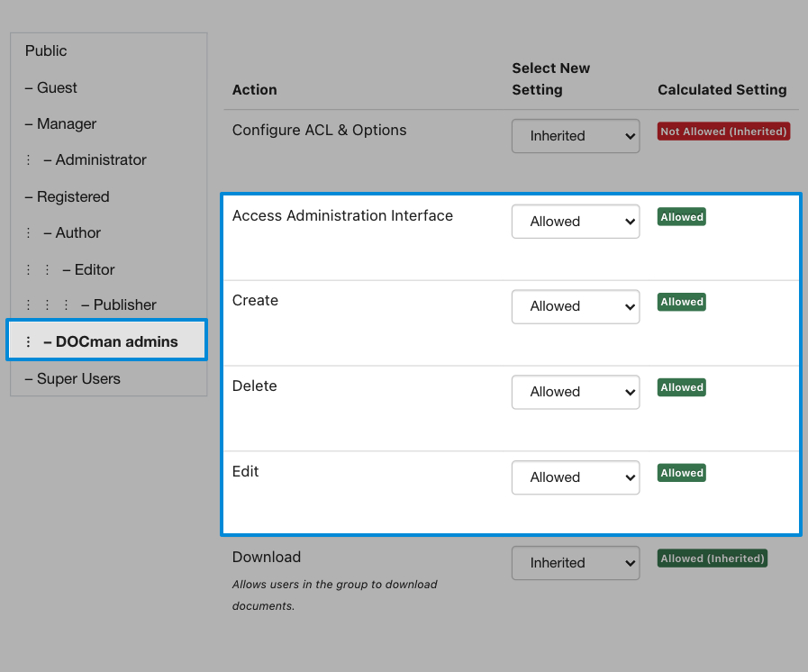
Task: Open the Create permission dropdown
Action: click(x=576, y=306)
